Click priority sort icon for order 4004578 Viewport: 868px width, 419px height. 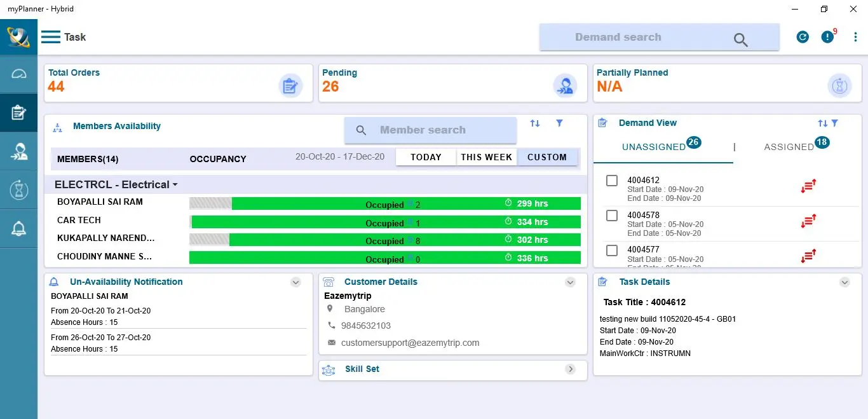coord(808,221)
